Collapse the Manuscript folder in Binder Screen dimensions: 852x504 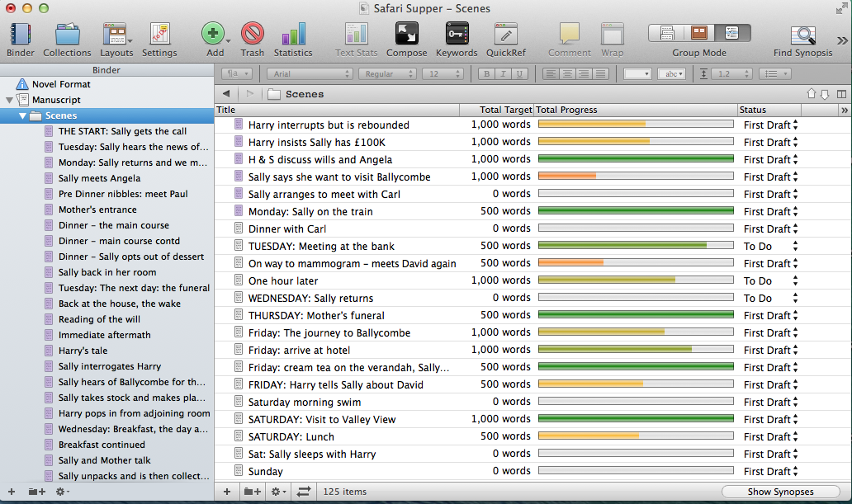point(9,100)
